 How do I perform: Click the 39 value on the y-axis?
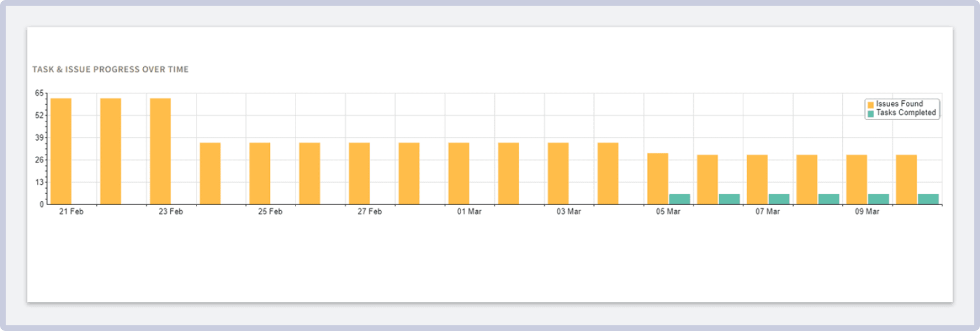point(39,137)
